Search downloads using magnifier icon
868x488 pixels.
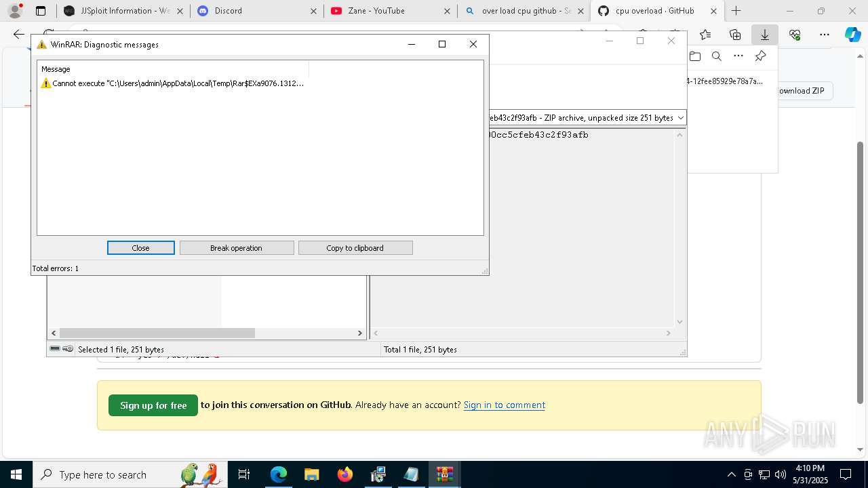716,56
